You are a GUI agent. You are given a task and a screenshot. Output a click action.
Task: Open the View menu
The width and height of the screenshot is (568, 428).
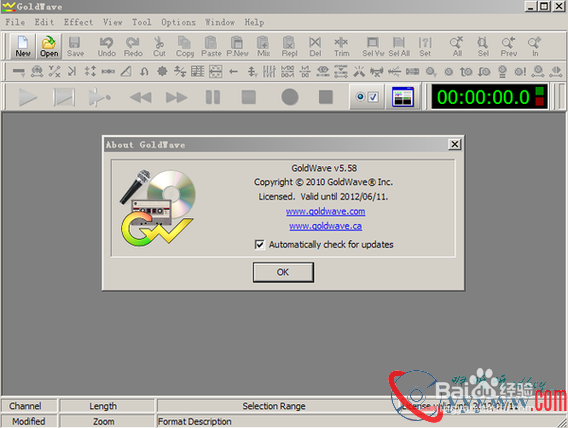coord(113,22)
